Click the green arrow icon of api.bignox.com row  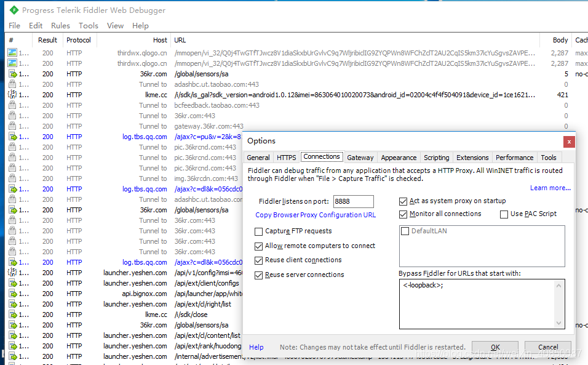click(x=13, y=294)
